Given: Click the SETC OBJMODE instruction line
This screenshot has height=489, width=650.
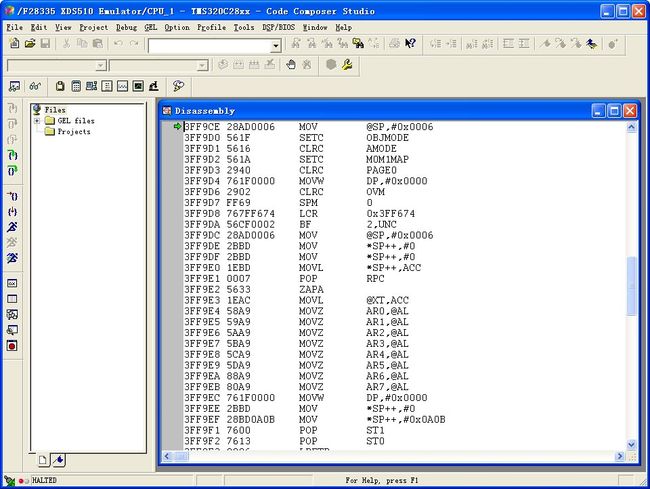Looking at the screenshot, I should (296, 138).
